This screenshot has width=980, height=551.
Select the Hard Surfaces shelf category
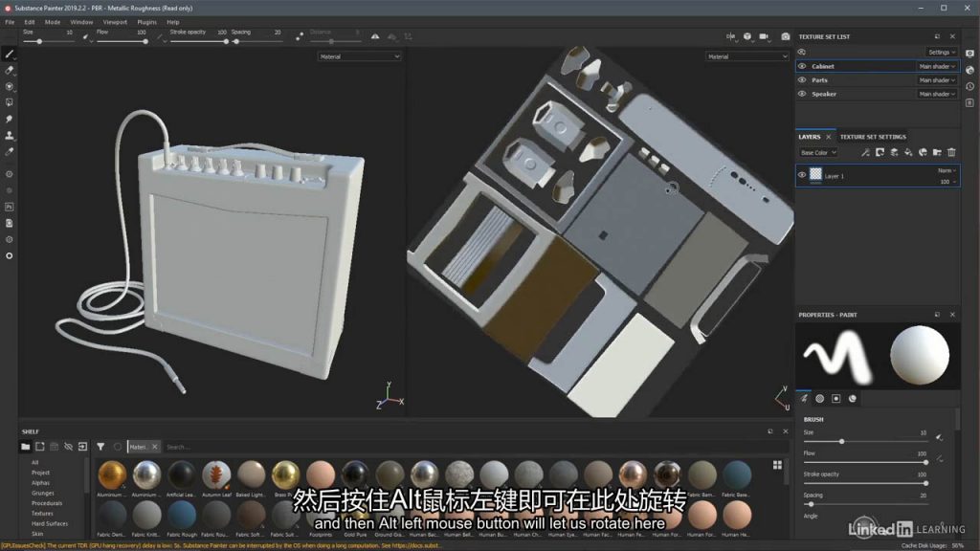tap(50, 523)
